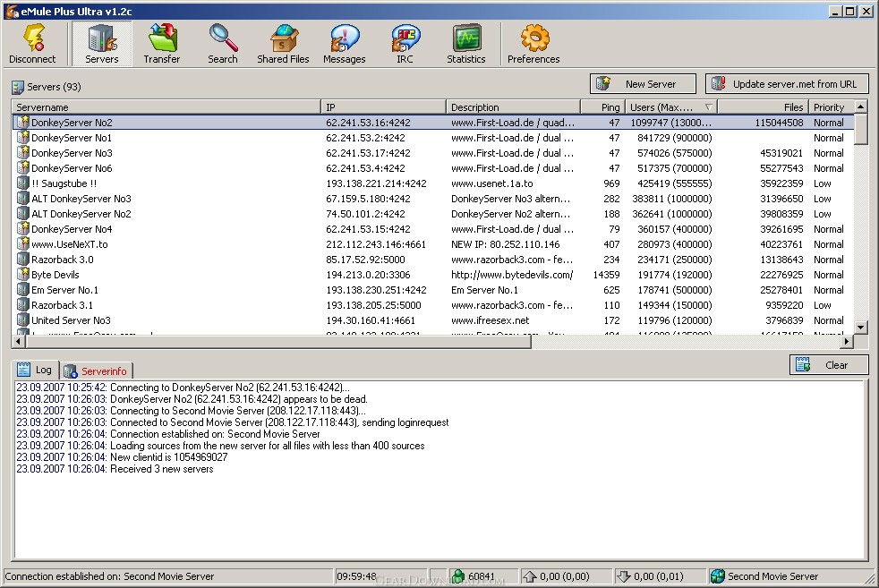Click the status bar connection message
This screenshot has height=588, width=879.
click(109, 576)
